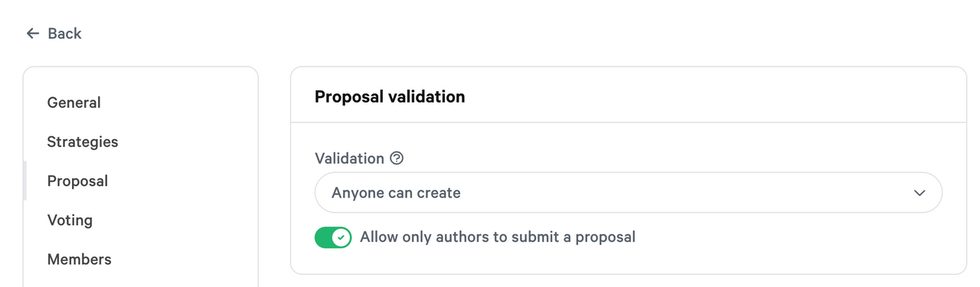Expand the Validation combo box options
The width and height of the screenshot is (980, 287).
(x=629, y=193)
